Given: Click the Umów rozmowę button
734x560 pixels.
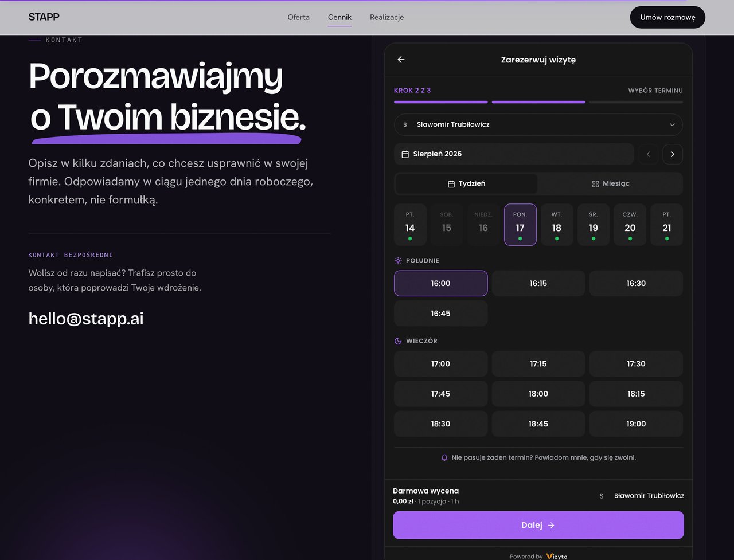Looking at the screenshot, I should point(667,17).
